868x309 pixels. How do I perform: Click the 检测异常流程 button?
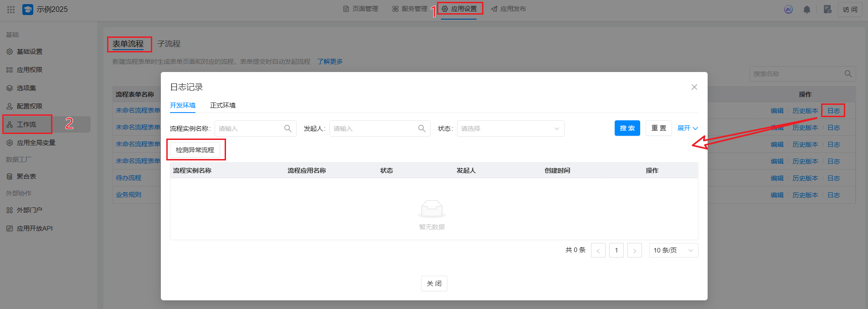click(195, 150)
